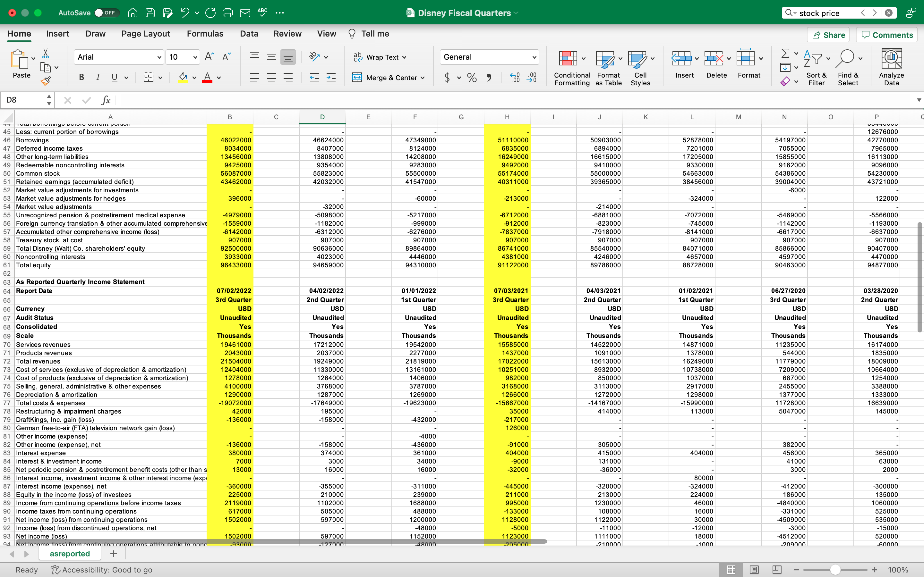Open Conditional Formatting options
Viewport: 924px width, 577px height.
point(570,67)
